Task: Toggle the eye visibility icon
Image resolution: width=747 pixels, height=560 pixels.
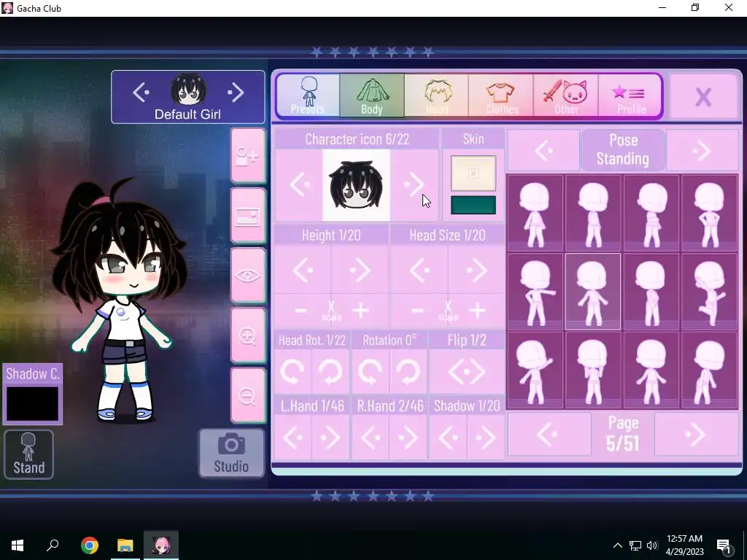Action: pos(248,276)
